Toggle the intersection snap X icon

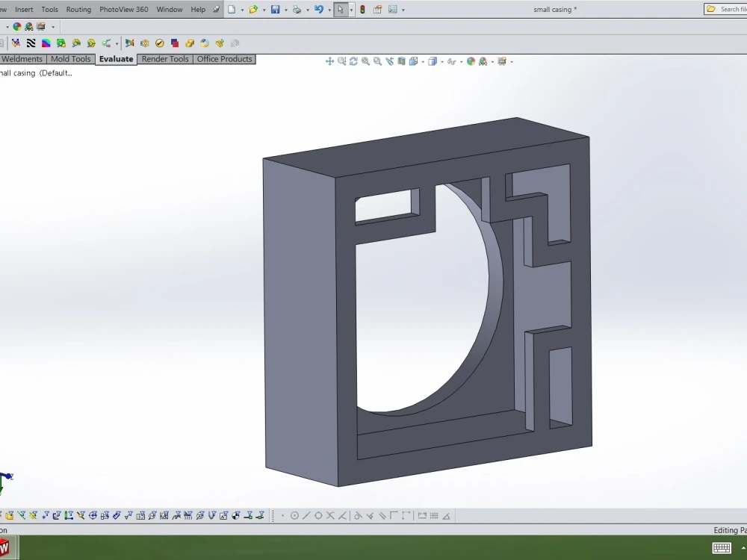[330, 516]
